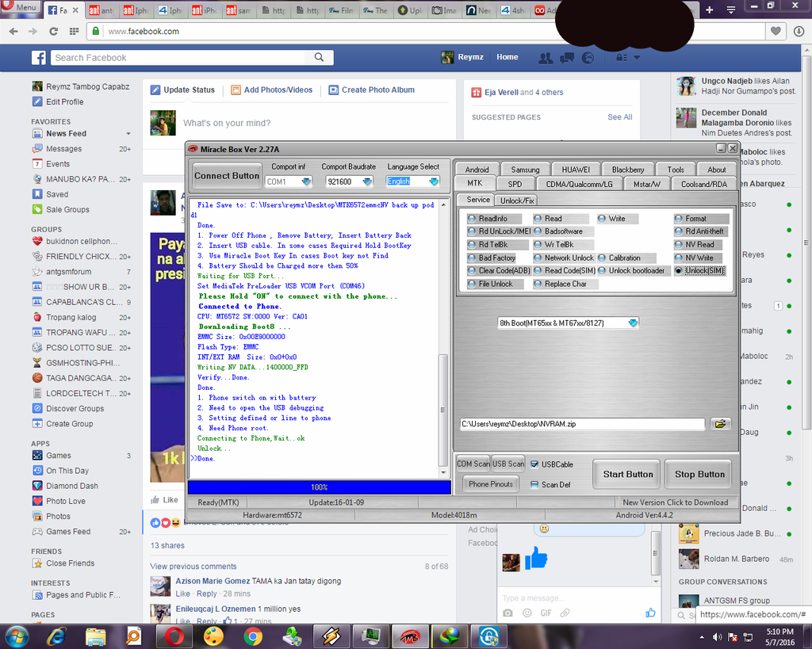Click the blue 100% progress bar
The height and width of the screenshot is (649, 812).
(320, 487)
